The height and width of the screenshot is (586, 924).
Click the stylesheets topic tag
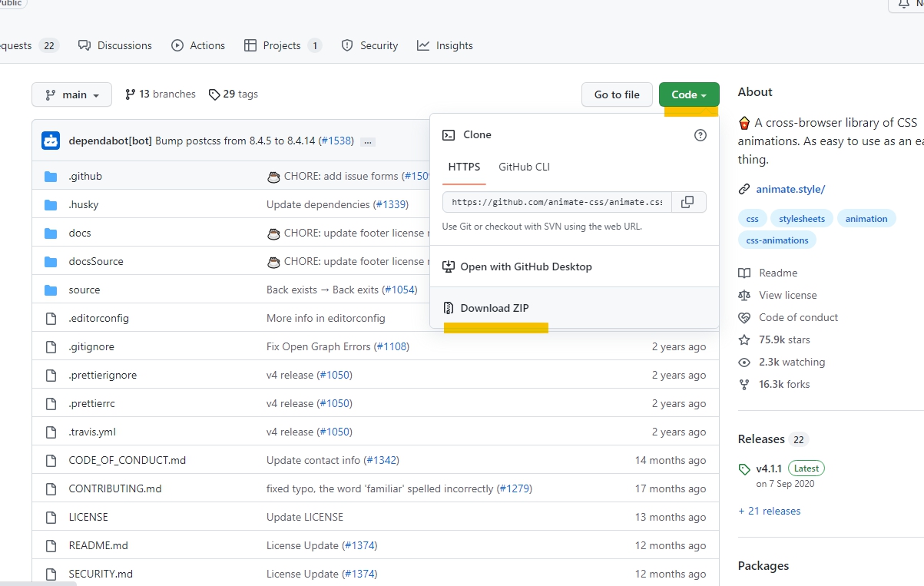[802, 219]
